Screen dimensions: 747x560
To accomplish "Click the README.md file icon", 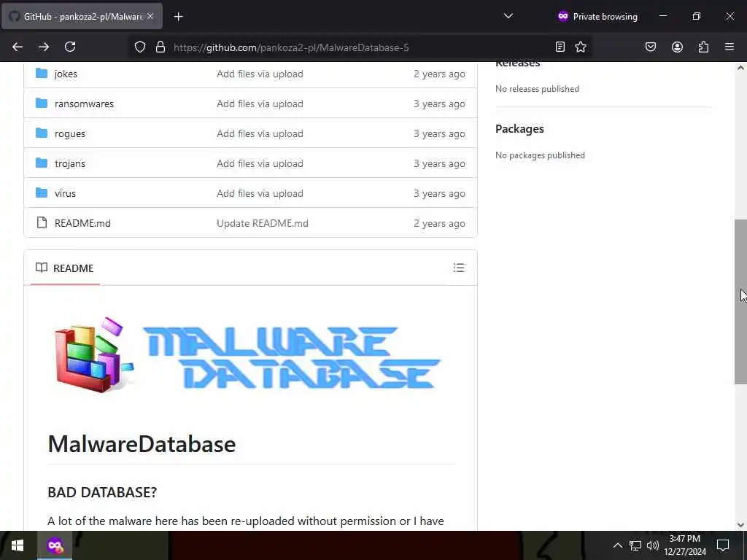I will pyautogui.click(x=42, y=223).
